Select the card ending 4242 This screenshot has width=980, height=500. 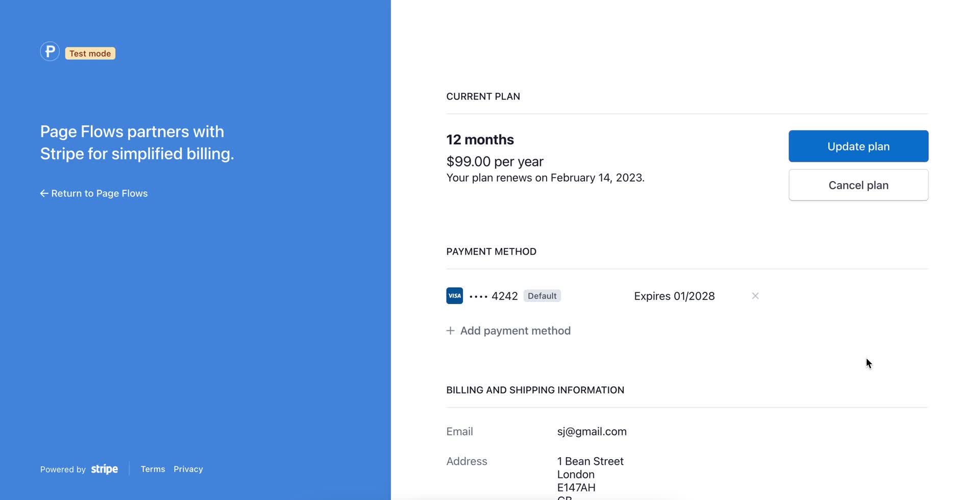click(494, 296)
